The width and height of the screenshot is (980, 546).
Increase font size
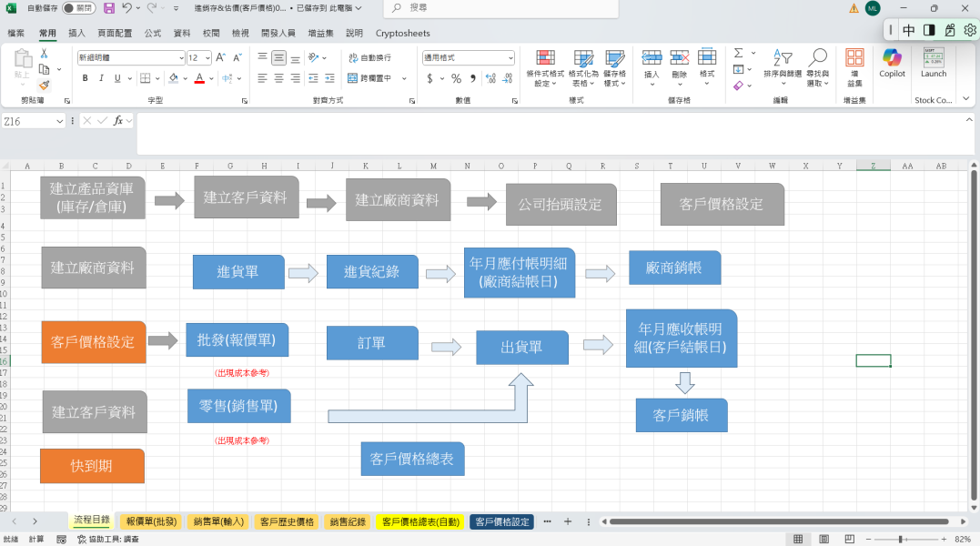pyautogui.click(x=220, y=57)
